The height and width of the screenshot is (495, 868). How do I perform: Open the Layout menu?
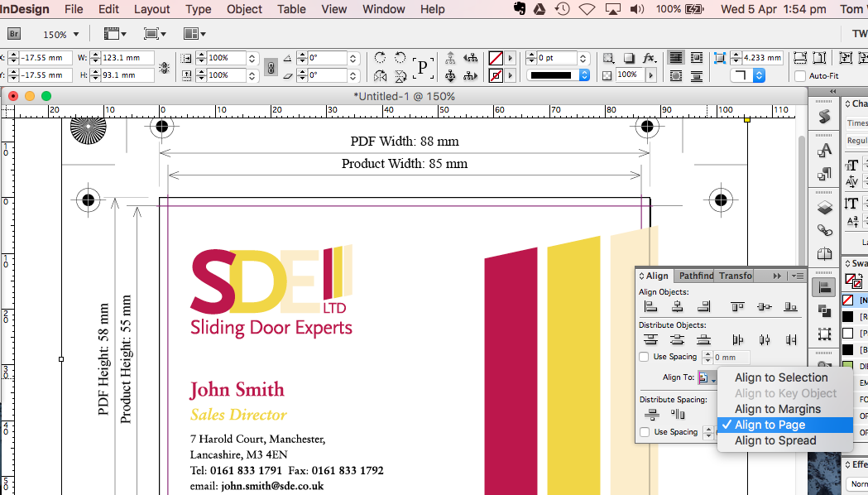pos(151,9)
